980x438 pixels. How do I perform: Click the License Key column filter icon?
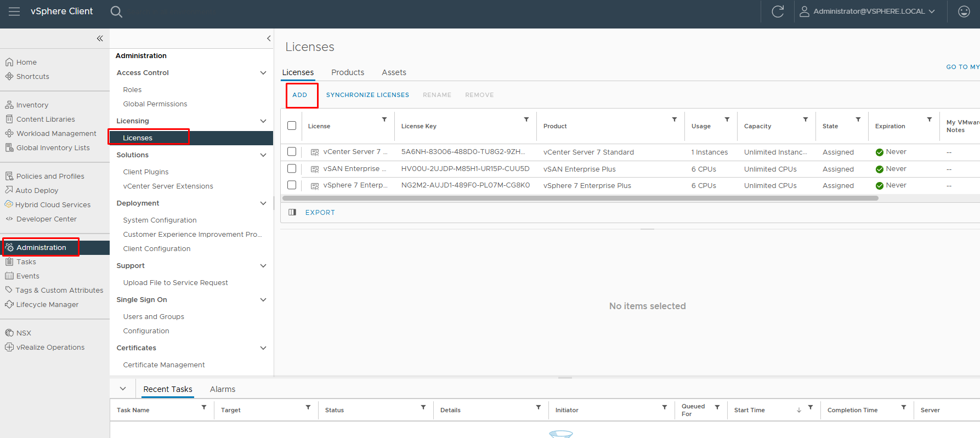pyautogui.click(x=526, y=120)
